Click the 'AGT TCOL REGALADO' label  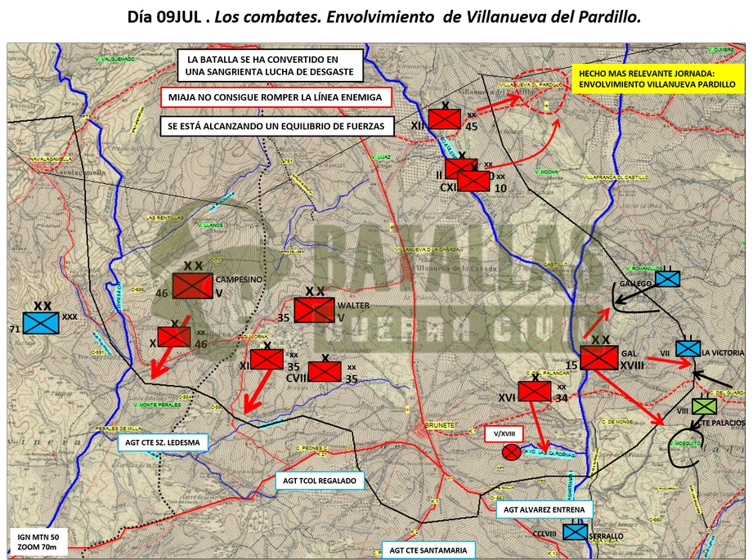[x=320, y=481]
